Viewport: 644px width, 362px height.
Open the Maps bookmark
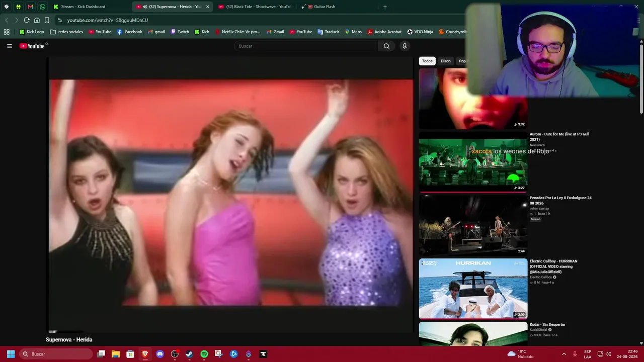353,32
